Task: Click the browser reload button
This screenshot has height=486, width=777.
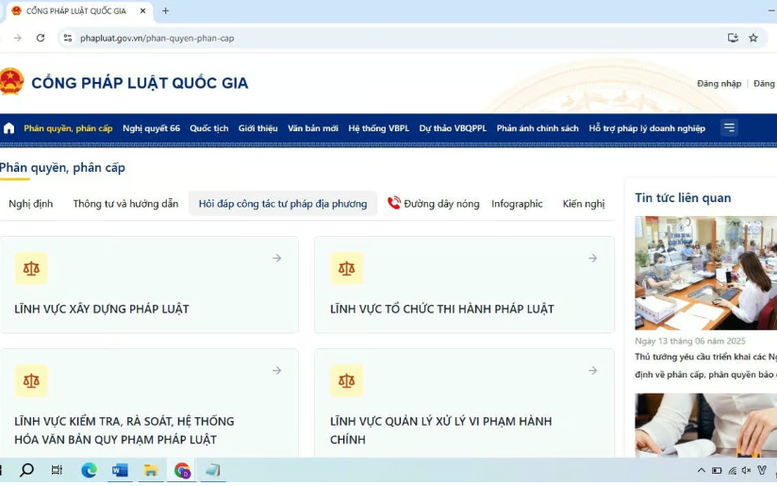Action: point(40,38)
